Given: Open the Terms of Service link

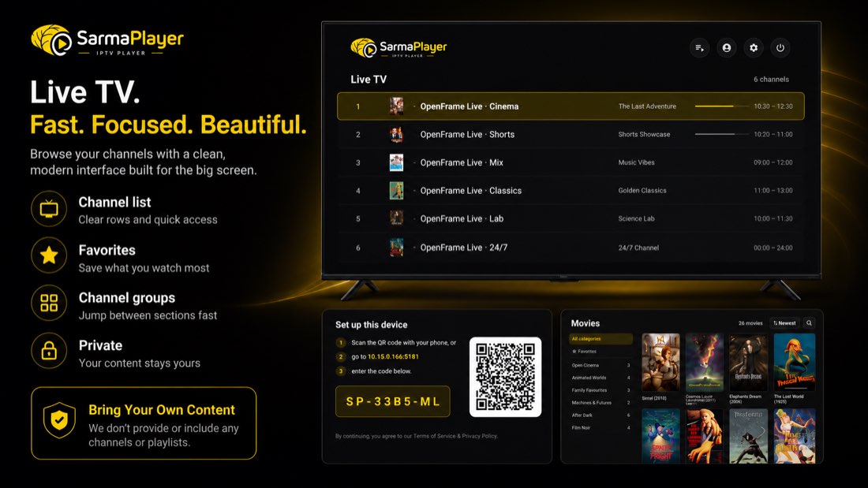Looking at the screenshot, I should pos(435,436).
